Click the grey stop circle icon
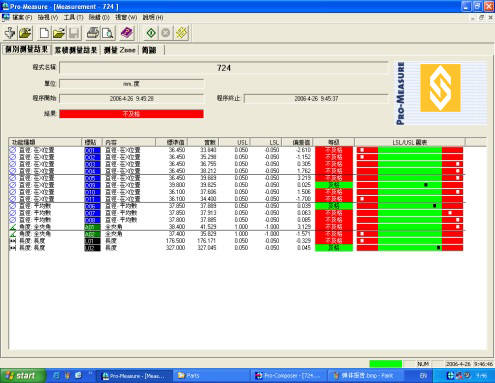 [x=166, y=33]
